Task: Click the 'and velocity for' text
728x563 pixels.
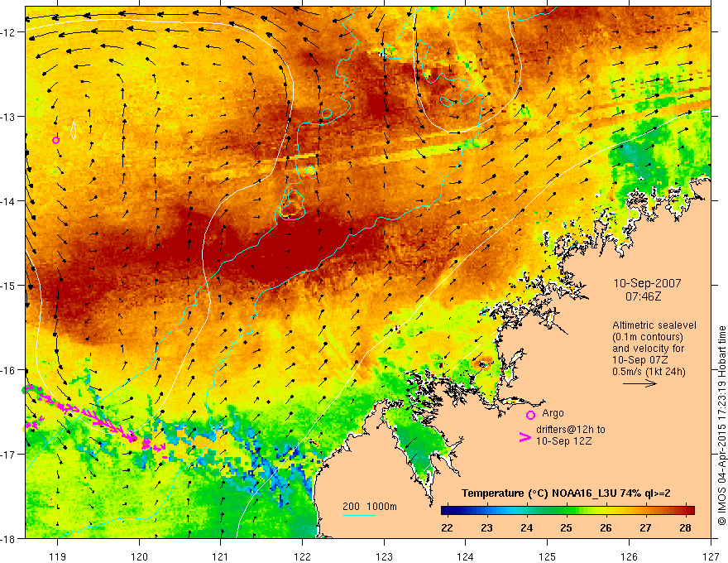Action: point(648,349)
